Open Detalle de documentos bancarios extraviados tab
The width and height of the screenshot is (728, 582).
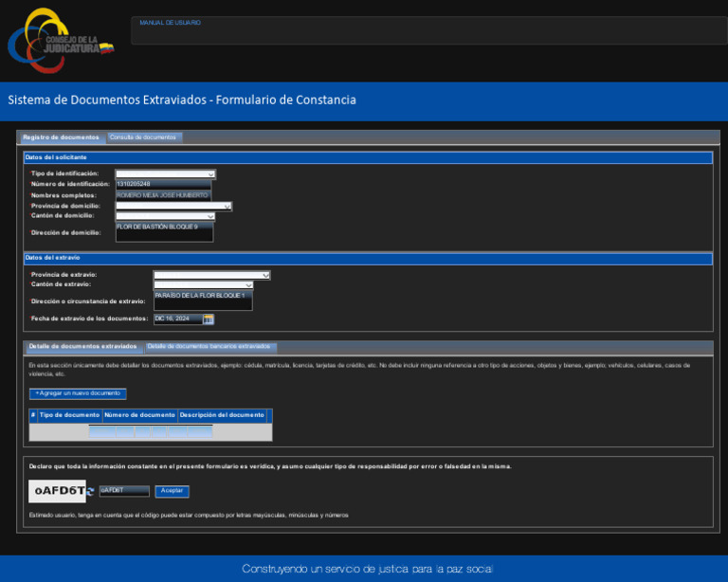coord(209,347)
